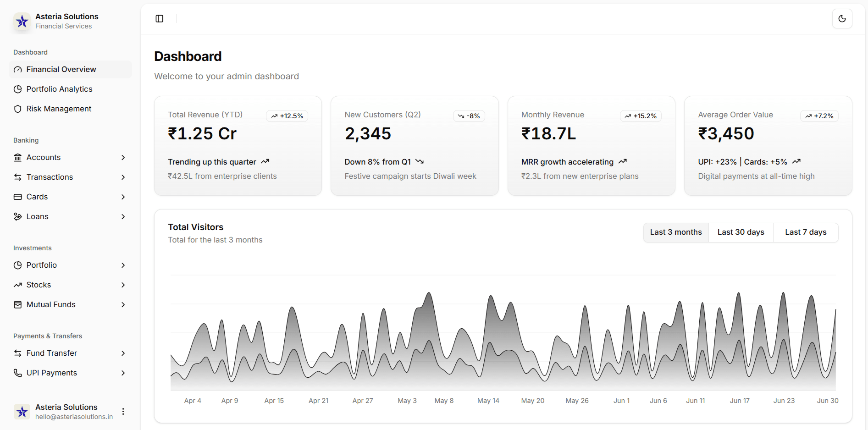
Task: Click the 2,345 new customers value
Action: (x=368, y=134)
